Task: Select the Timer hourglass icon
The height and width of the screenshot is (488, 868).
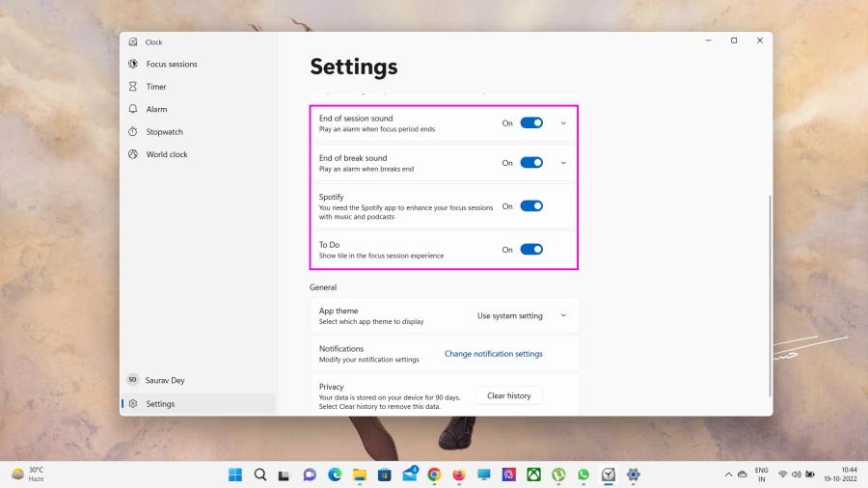Action: [x=133, y=87]
